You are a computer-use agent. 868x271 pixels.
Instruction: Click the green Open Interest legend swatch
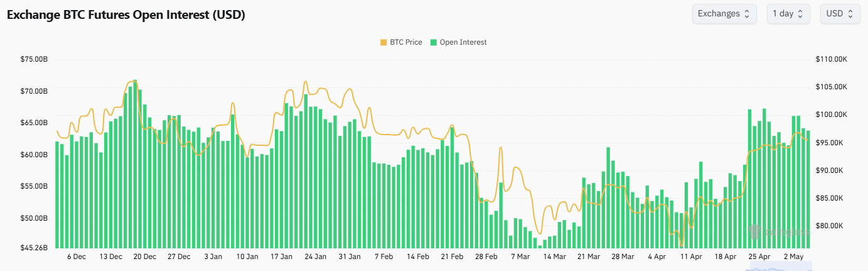pos(434,42)
